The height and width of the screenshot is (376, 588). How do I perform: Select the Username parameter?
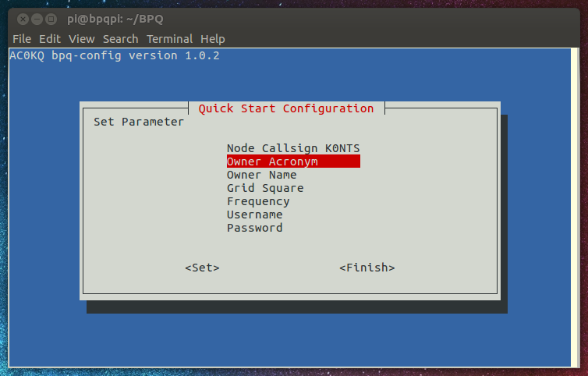click(255, 215)
